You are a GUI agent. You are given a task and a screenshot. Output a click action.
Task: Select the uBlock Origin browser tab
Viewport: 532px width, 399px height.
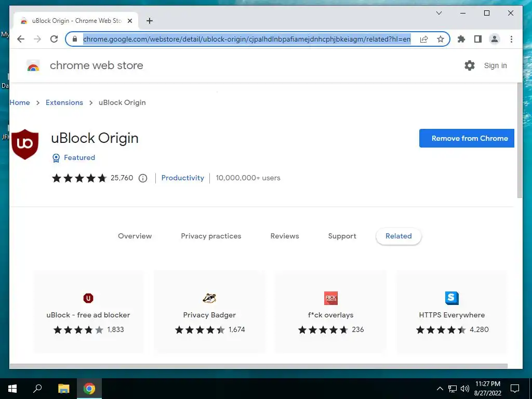pos(76,21)
